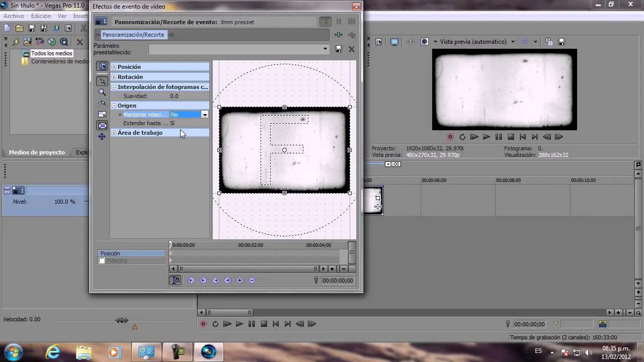
Task: Open the Ver menu
Action: [x=62, y=16]
